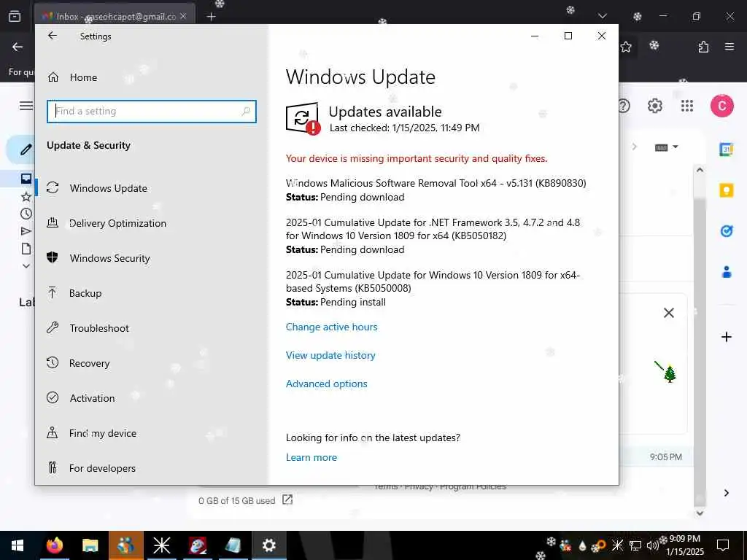Click Get add-ons plus icon in Gmail
This screenshot has height=560, width=747.
coord(726,337)
